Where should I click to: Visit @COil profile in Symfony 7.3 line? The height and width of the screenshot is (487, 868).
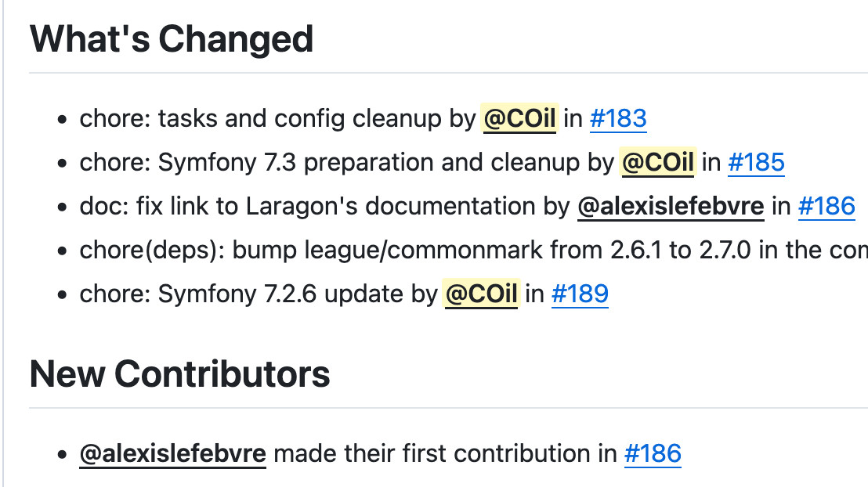point(657,162)
